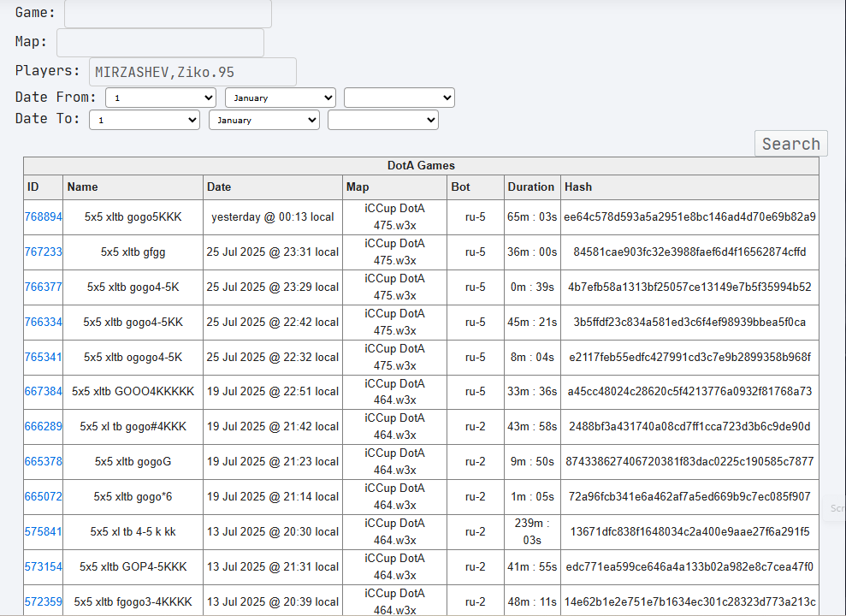The image size is (846, 616).
Task: Expand the Date To month dropdown
Action: coord(264,120)
